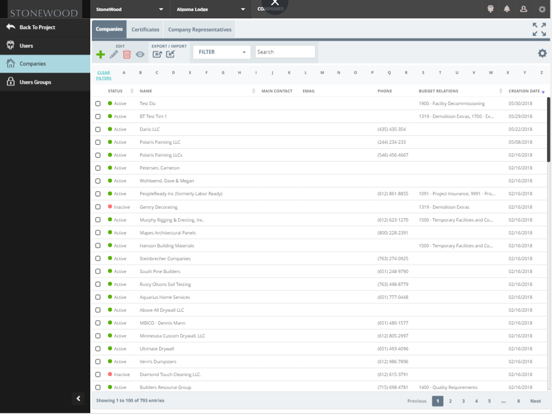
Task: Filter companies by letter M
Action: pos(322,73)
